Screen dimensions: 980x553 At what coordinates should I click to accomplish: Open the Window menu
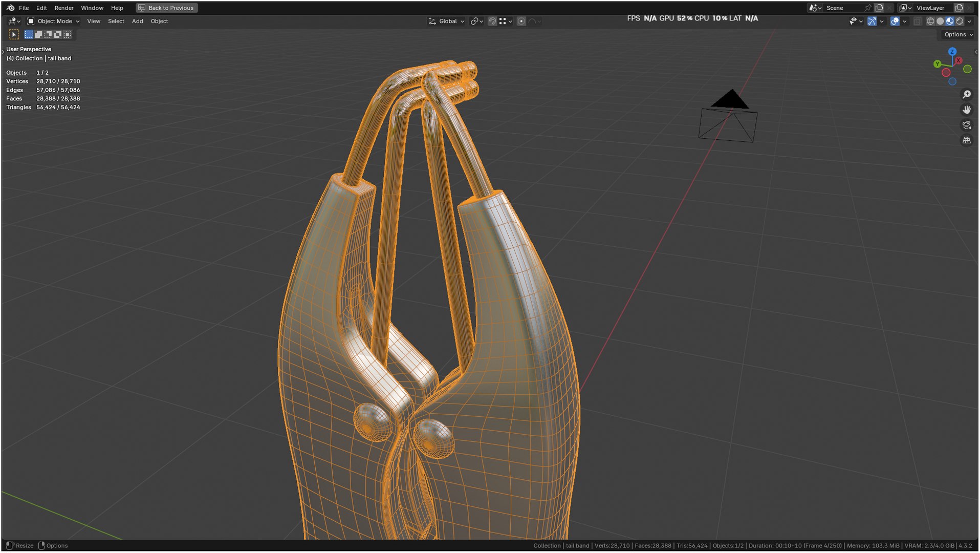[92, 8]
